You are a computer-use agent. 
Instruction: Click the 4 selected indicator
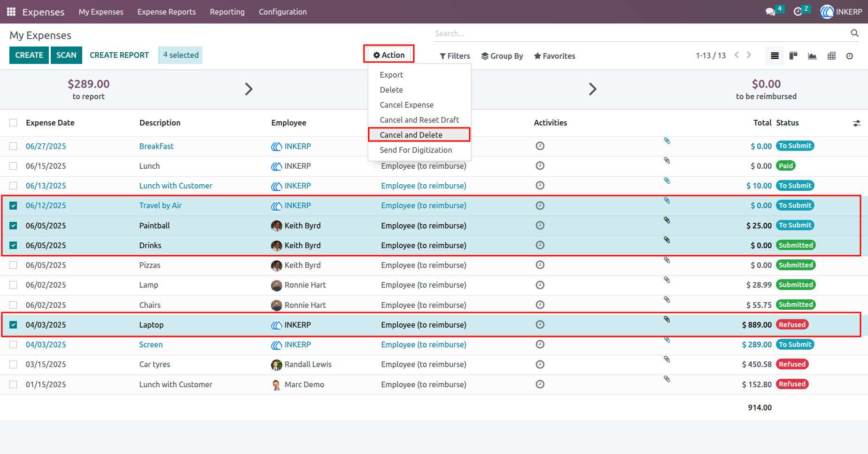click(x=180, y=55)
